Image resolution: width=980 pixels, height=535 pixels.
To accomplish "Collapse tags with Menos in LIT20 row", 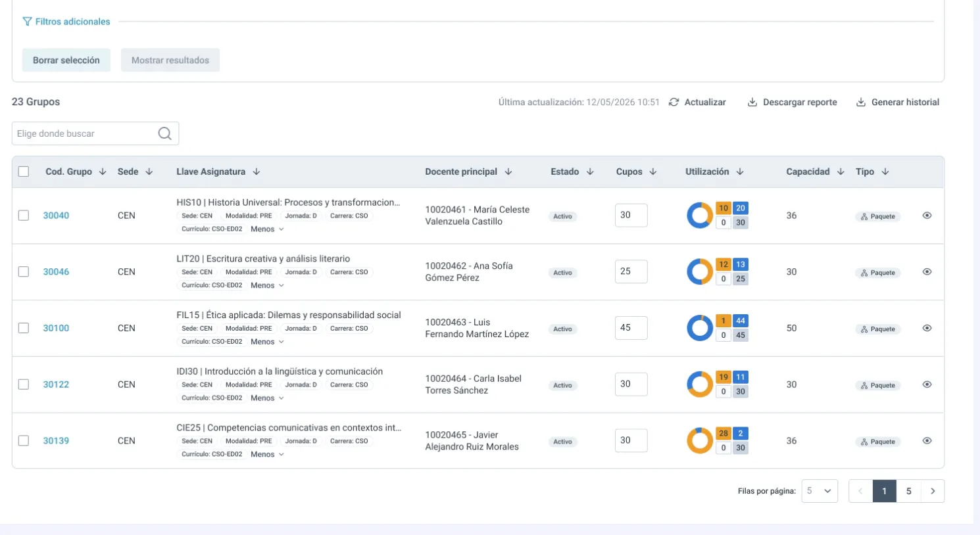I will [x=267, y=285].
